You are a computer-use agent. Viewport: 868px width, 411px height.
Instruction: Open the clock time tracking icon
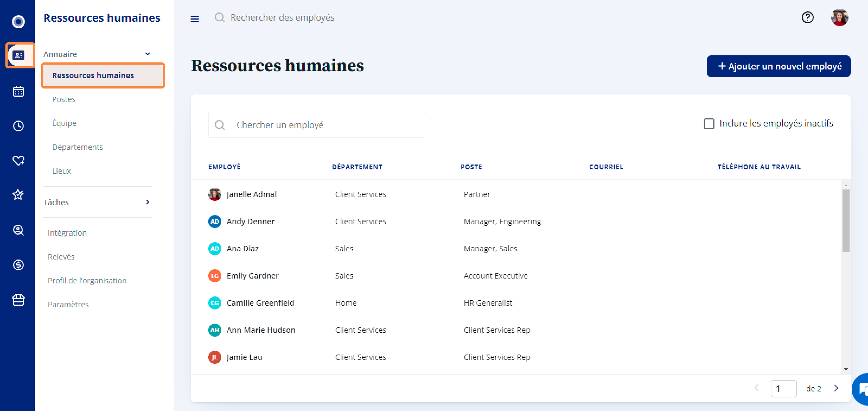[18, 126]
